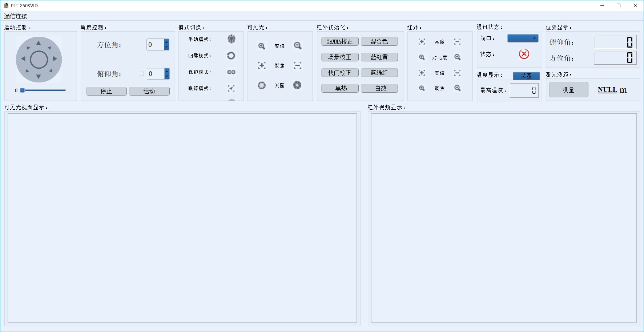
Task: Click the joystick left arrow
Action: point(23,58)
